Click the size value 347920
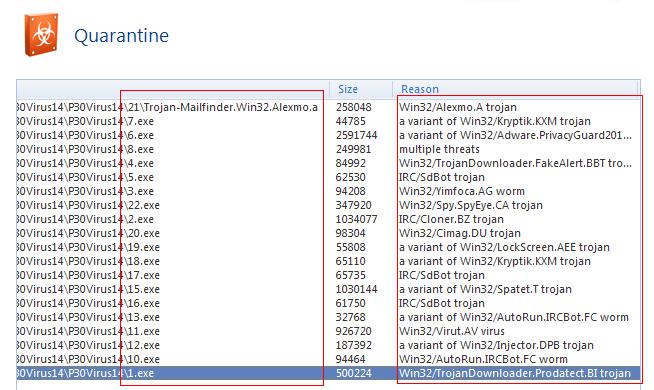The height and width of the screenshot is (390, 654). click(x=353, y=205)
